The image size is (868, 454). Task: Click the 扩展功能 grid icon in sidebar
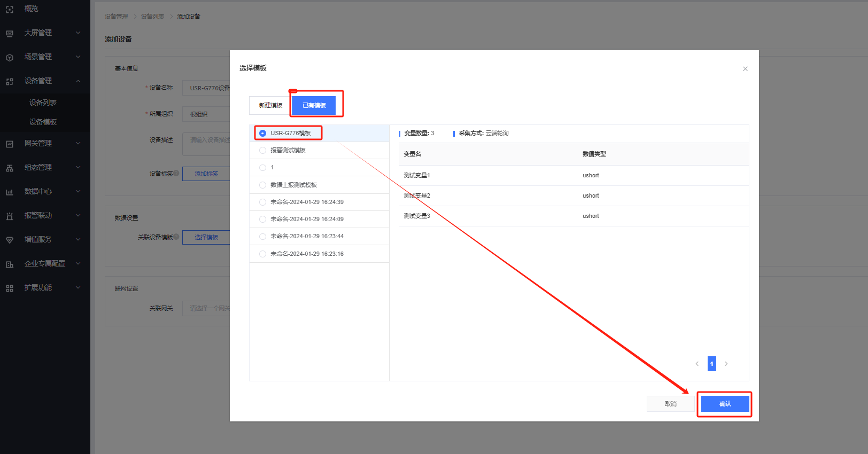coord(10,288)
